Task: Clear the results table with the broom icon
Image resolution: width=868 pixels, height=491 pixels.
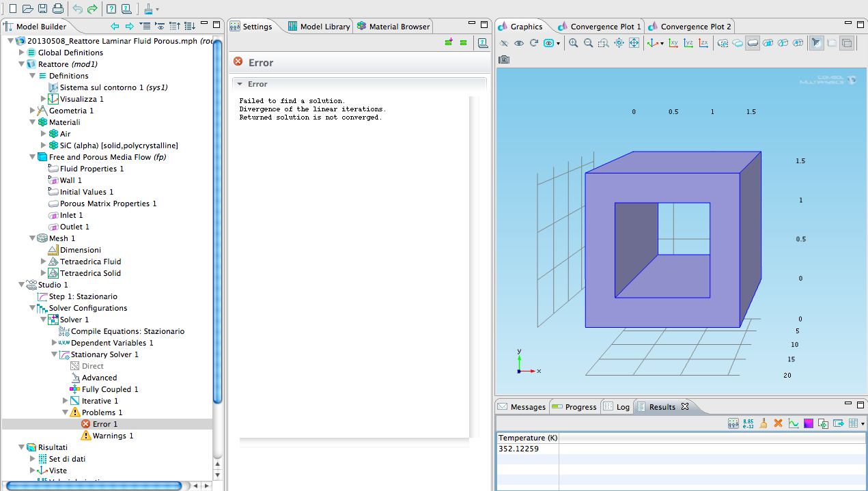Action: (763, 423)
